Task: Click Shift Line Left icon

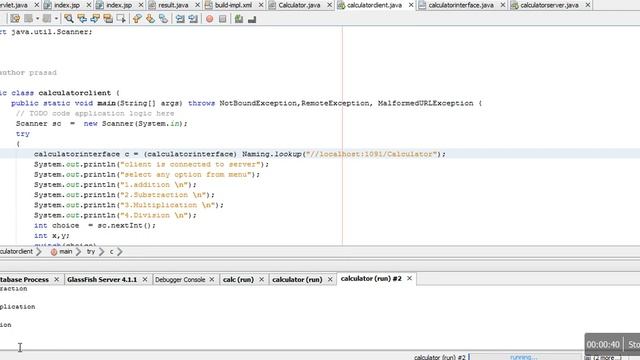Action: coord(180,19)
